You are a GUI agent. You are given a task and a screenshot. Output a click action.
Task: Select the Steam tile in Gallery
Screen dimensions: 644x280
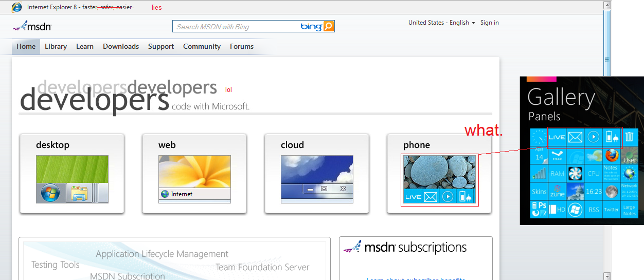(557, 155)
